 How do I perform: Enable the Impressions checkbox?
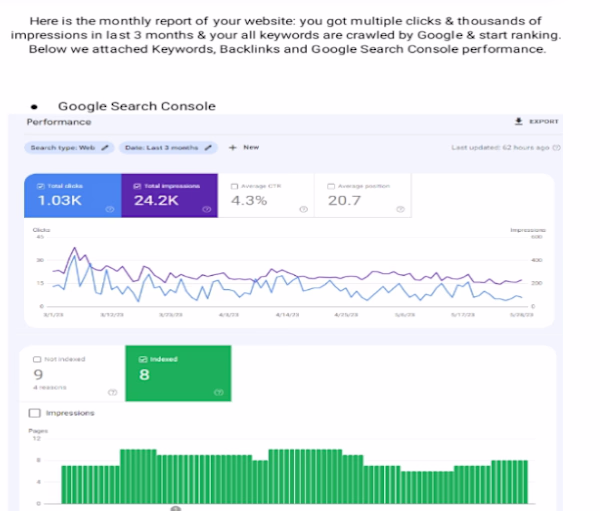[35, 413]
